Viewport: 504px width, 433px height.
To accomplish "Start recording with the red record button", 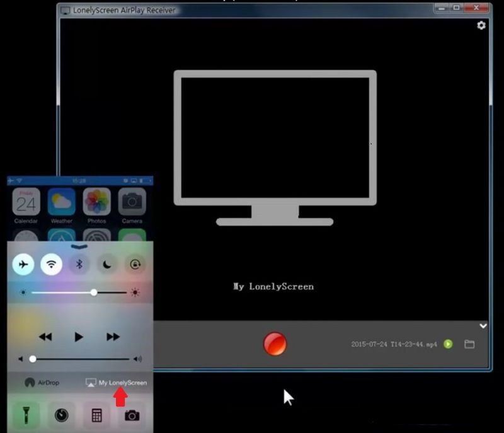I will (275, 344).
